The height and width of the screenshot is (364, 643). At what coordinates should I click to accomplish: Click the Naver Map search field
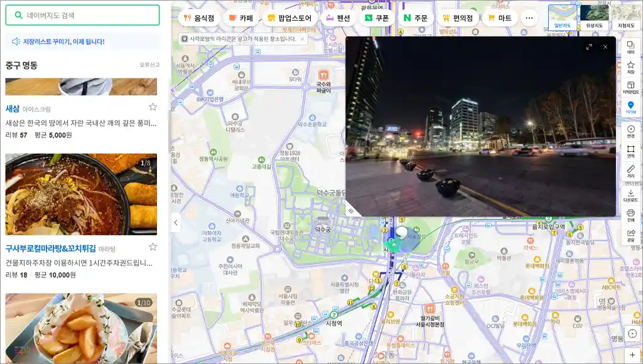82,15
